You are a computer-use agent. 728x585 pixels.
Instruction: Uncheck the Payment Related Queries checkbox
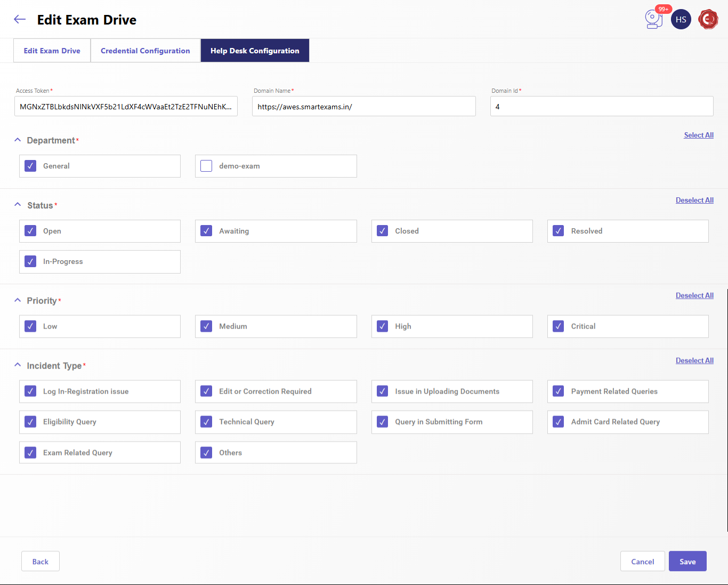click(x=558, y=391)
